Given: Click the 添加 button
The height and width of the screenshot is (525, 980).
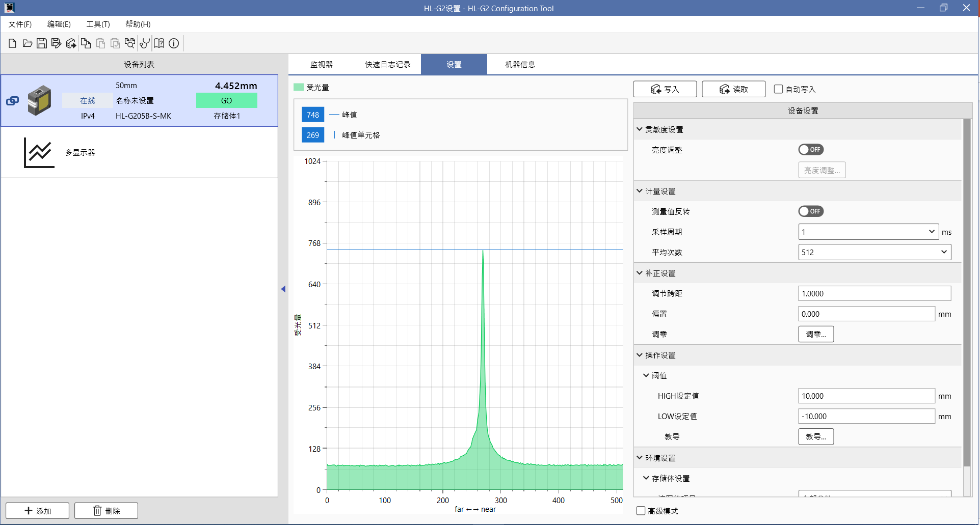Looking at the screenshot, I should [37, 511].
